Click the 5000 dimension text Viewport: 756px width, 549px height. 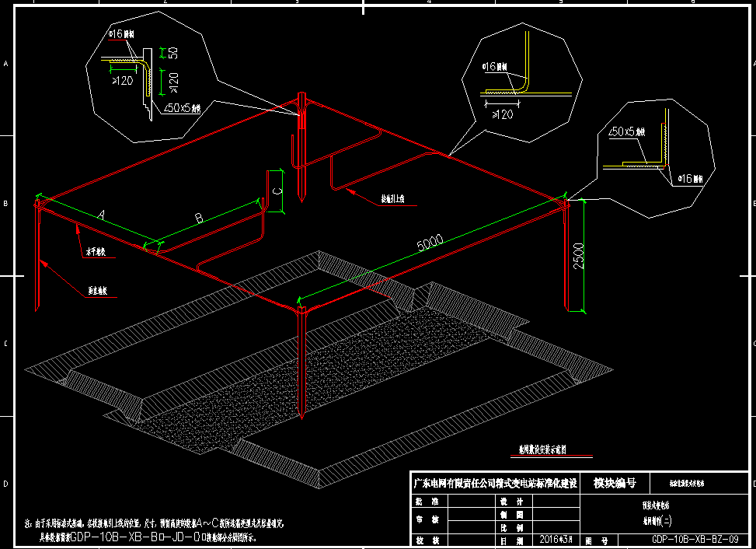pyautogui.click(x=431, y=244)
